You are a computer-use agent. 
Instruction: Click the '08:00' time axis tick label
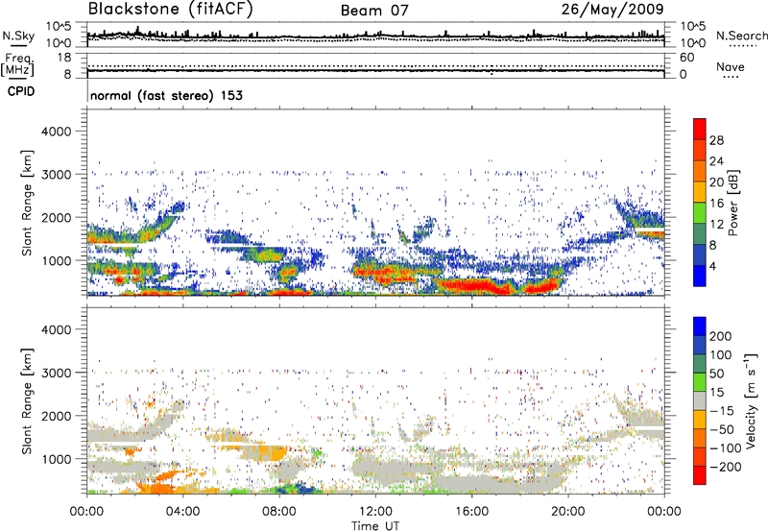click(x=279, y=512)
